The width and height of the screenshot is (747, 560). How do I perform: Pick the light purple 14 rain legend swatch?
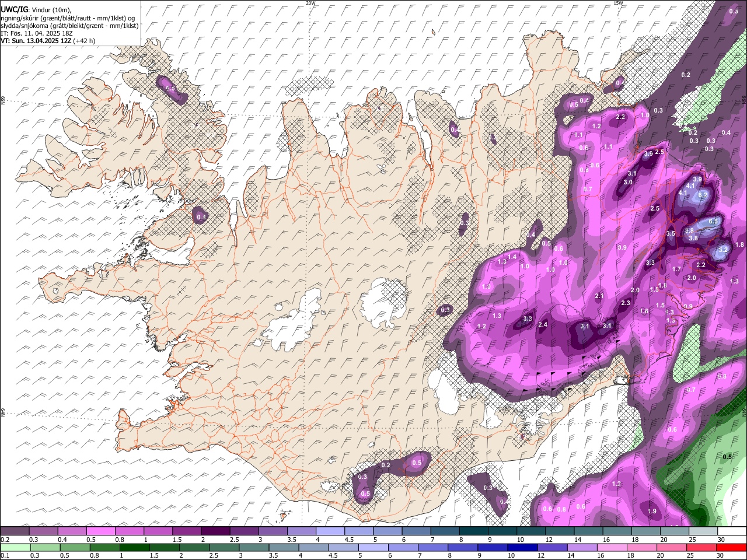581,547
